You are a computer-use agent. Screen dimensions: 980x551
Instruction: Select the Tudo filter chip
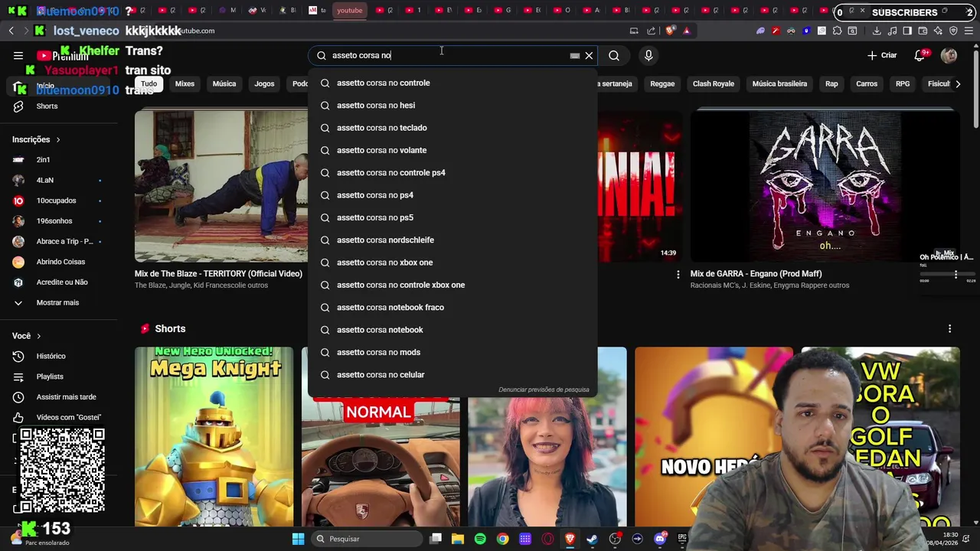pyautogui.click(x=149, y=83)
